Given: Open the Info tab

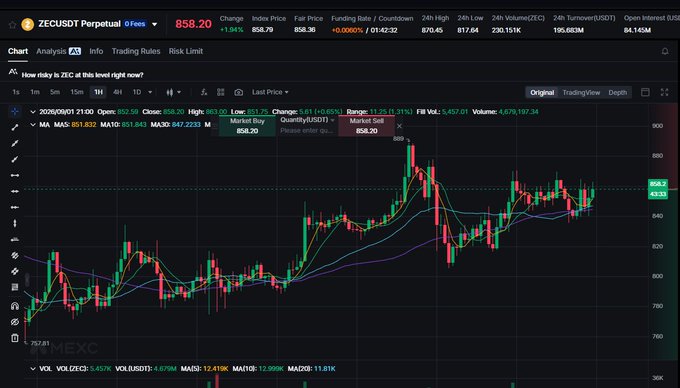Looking at the screenshot, I should (96, 51).
